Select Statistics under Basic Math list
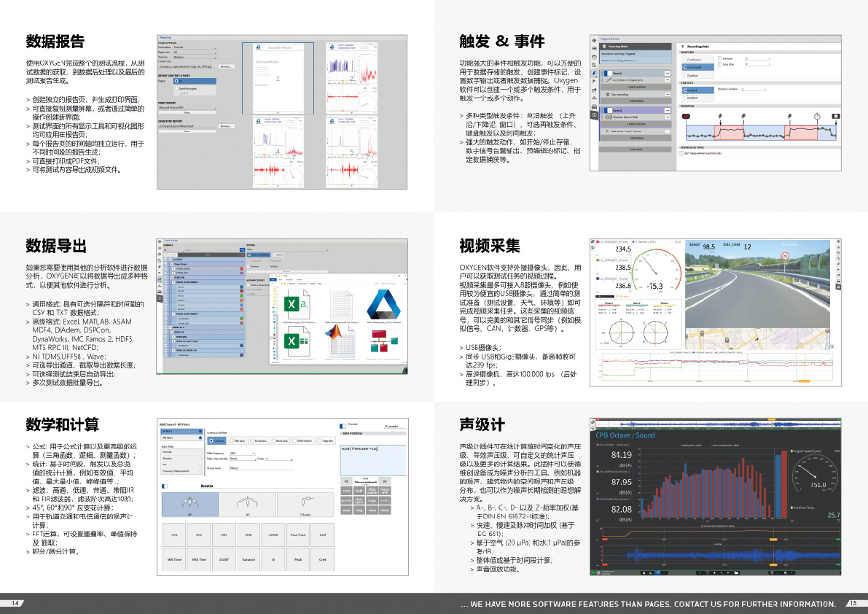The width and height of the screenshot is (868, 614). pyautogui.click(x=181, y=459)
